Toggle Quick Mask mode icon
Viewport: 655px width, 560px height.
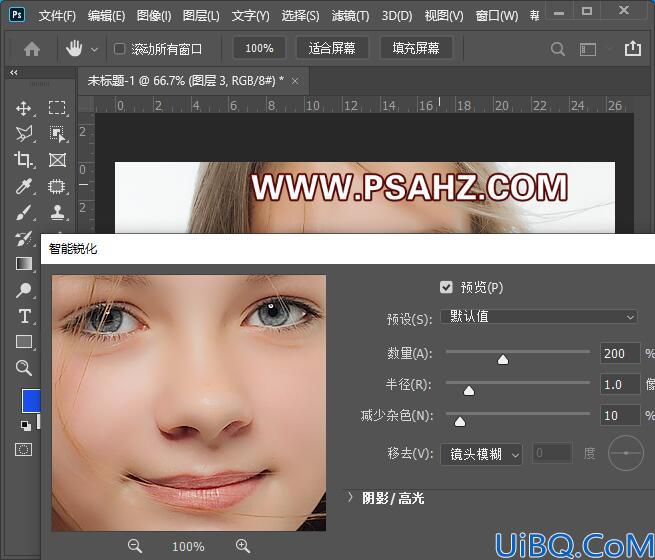tap(23, 450)
